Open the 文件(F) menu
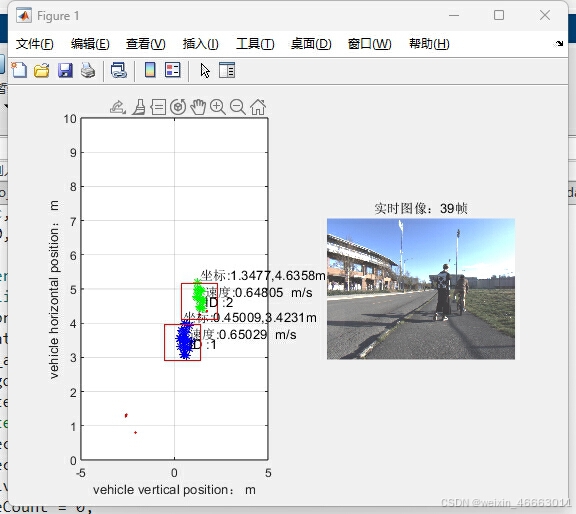This screenshot has height=514, width=576. (x=35, y=44)
